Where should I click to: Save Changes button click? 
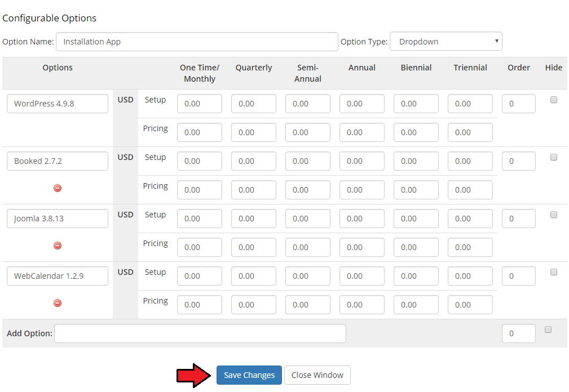pos(249,375)
